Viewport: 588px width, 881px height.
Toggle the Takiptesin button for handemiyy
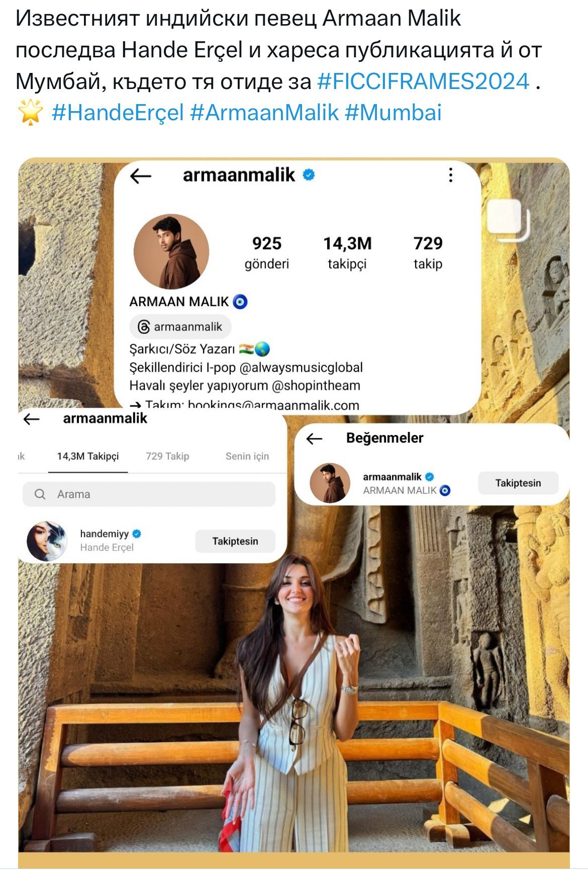click(x=235, y=541)
